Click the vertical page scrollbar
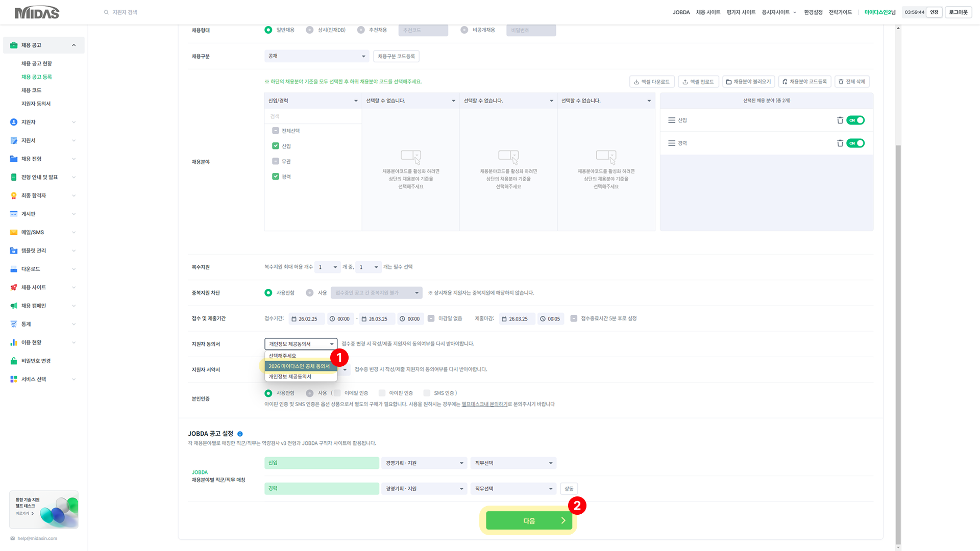The height and width of the screenshot is (551, 980). point(898,344)
